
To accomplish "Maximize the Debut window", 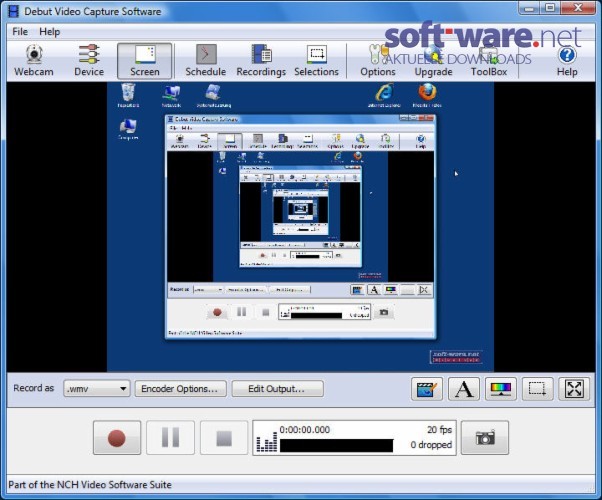I will (x=550, y=8).
